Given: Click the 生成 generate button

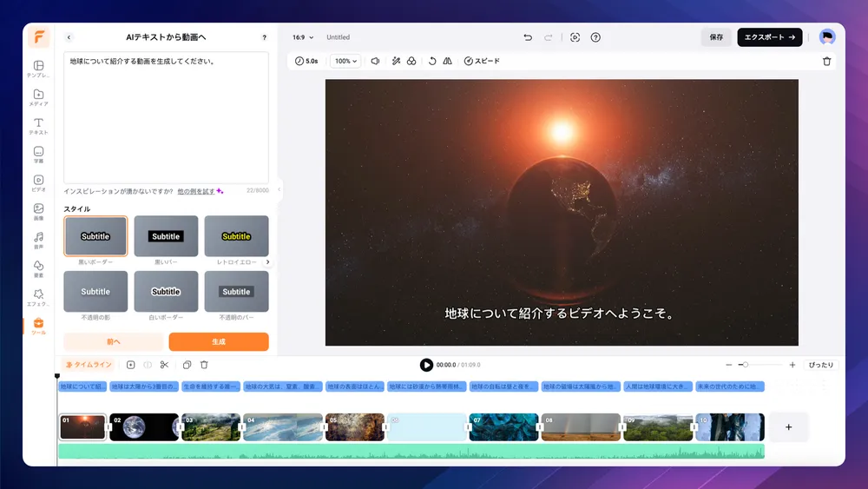Looking at the screenshot, I should [x=219, y=341].
